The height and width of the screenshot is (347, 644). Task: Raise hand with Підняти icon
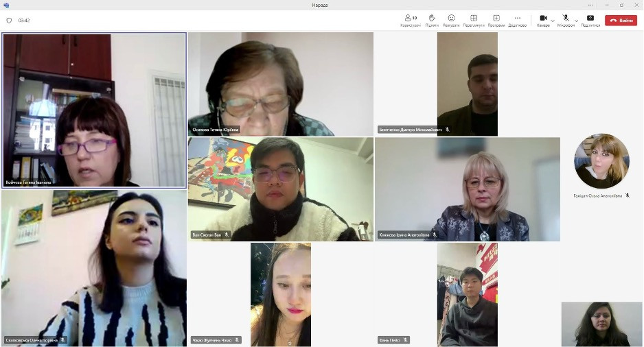(x=432, y=21)
